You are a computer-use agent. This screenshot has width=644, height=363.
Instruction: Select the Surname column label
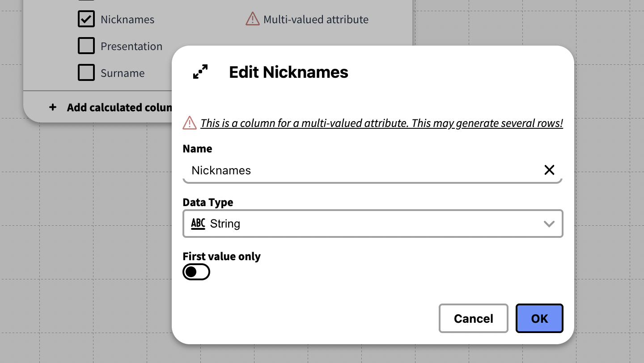tap(123, 73)
